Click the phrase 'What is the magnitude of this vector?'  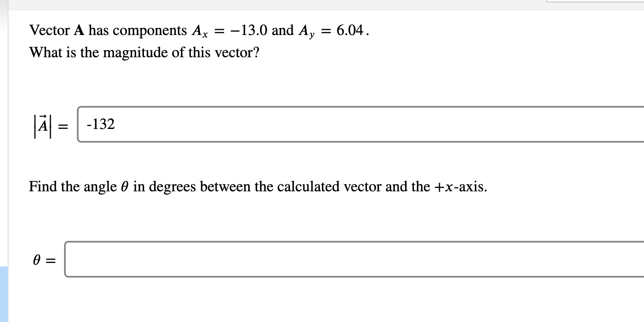tap(143, 53)
